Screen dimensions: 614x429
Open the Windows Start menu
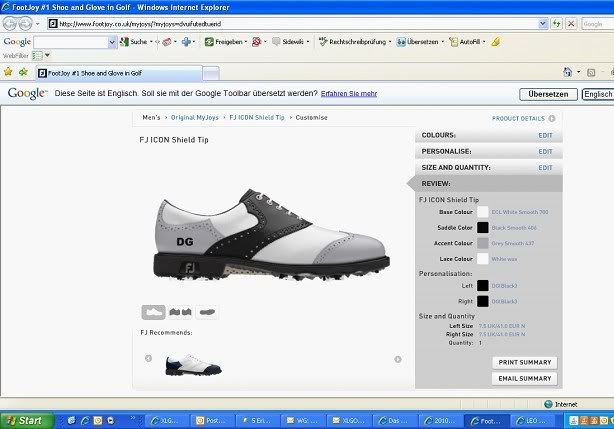pos(27,421)
